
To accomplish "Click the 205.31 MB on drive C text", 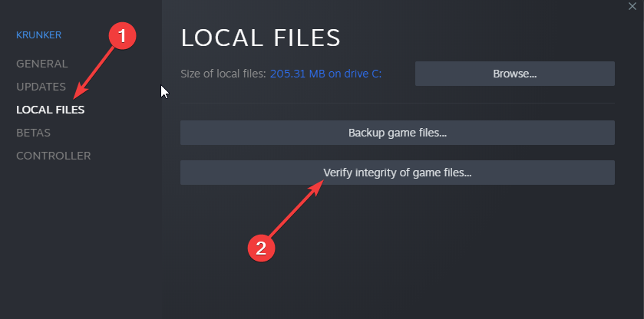I will pos(325,74).
